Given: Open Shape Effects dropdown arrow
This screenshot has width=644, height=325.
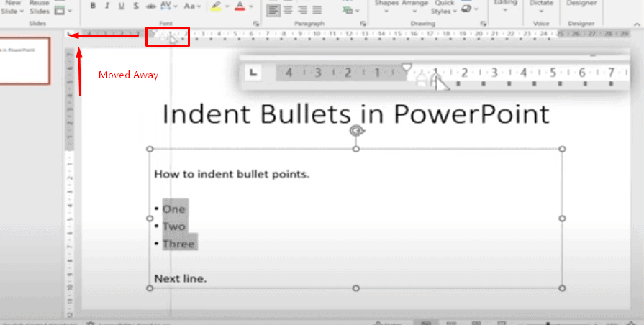Looking at the screenshot, I should tap(475, 9).
